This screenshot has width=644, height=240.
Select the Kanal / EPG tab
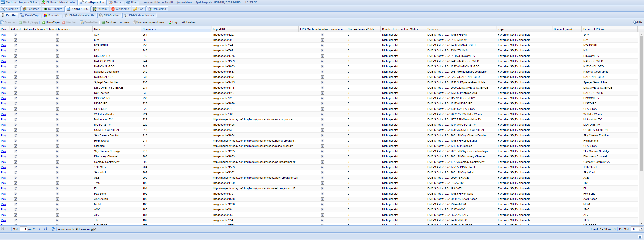(78, 9)
